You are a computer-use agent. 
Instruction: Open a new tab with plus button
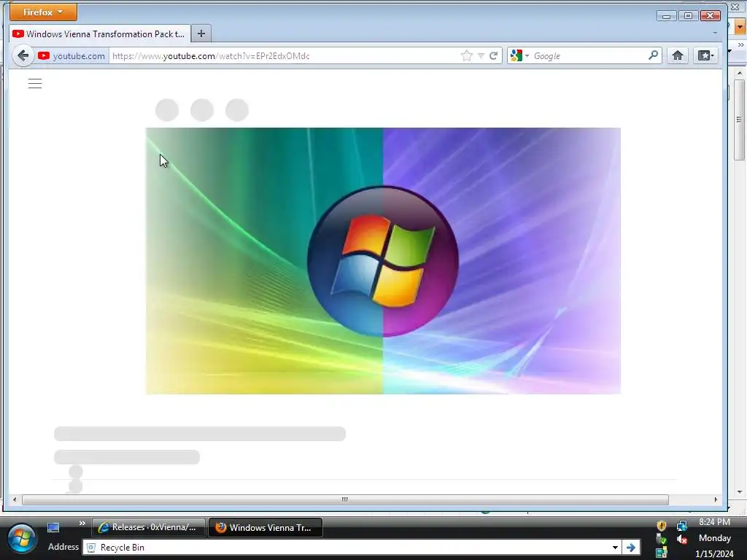201,34
